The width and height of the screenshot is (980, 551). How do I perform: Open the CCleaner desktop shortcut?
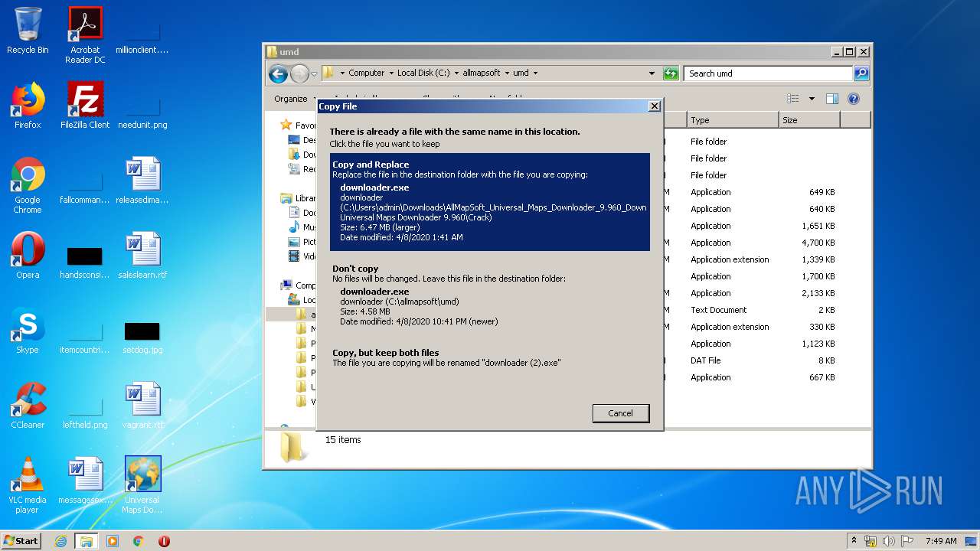pyautogui.click(x=28, y=405)
